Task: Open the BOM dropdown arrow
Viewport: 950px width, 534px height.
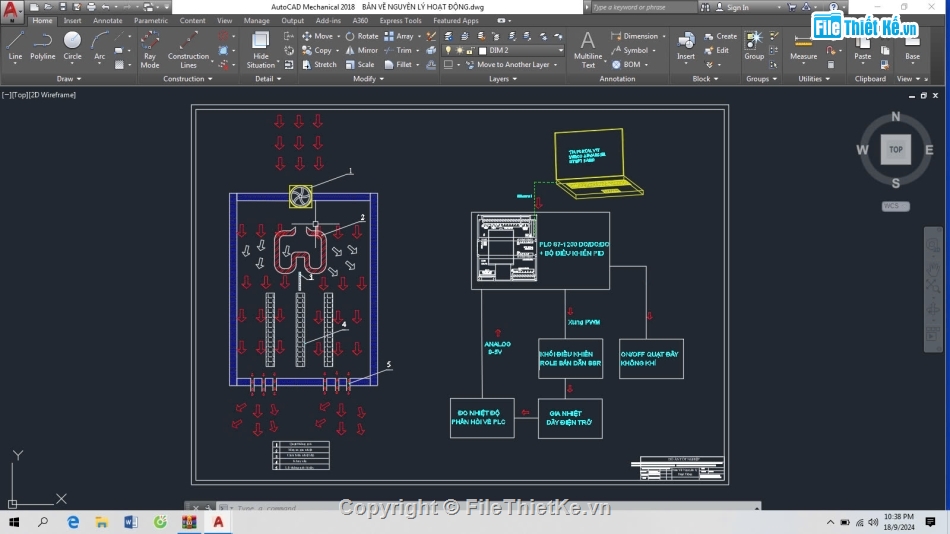Action: tap(646, 64)
